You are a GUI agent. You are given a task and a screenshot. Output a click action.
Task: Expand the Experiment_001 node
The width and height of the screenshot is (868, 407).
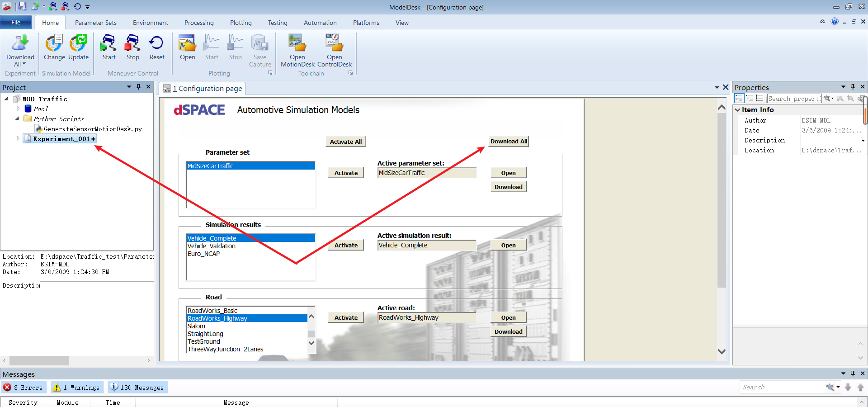click(18, 138)
